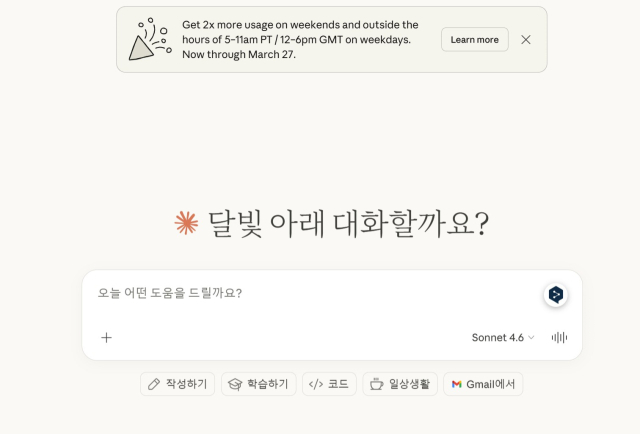The width and height of the screenshot is (640, 434).
Task: Open the 'Gmail에서' suggestion chip
Action: [x=483, y=384]
